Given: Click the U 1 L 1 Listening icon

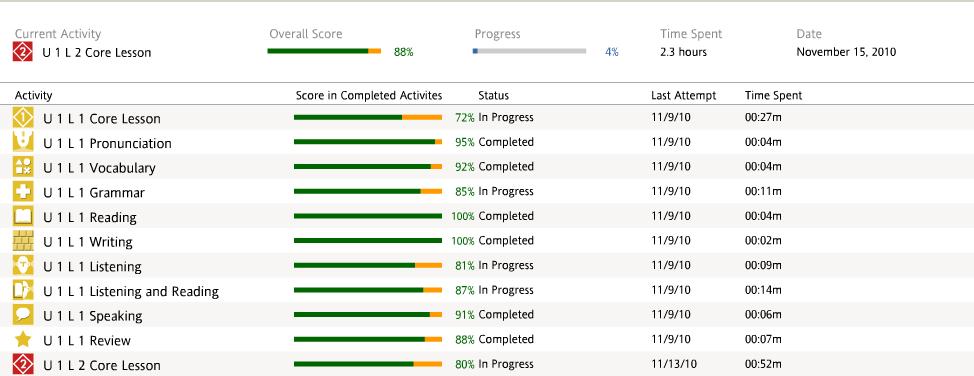Looking at the screenshot, I should pyautogui.click(x=23, y=265).
